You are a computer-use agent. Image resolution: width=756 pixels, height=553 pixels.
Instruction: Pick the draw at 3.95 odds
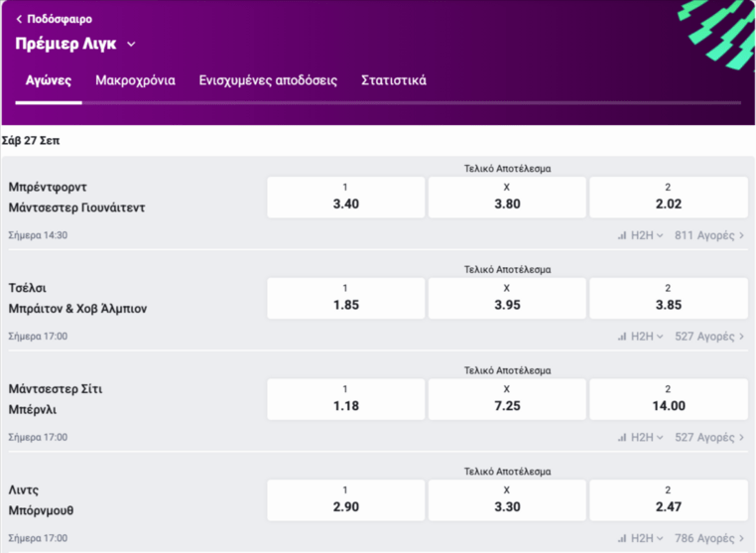pyautogui.click(x=507, y=298)
